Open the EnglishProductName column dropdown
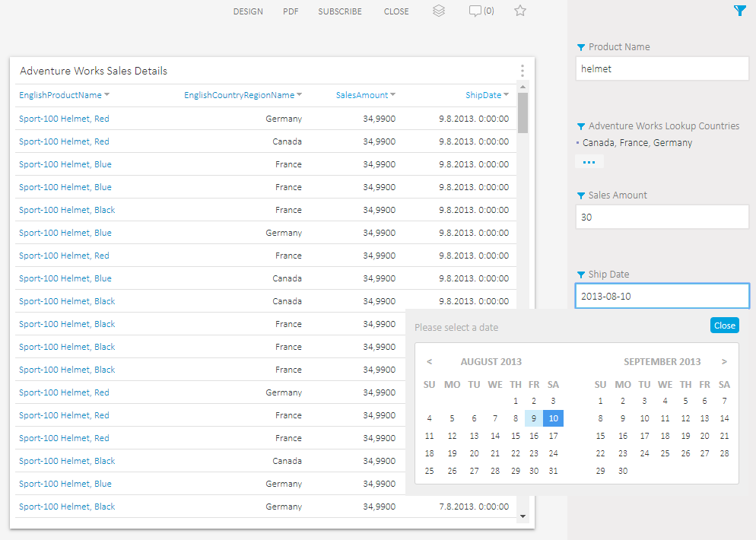 [108, 95]
